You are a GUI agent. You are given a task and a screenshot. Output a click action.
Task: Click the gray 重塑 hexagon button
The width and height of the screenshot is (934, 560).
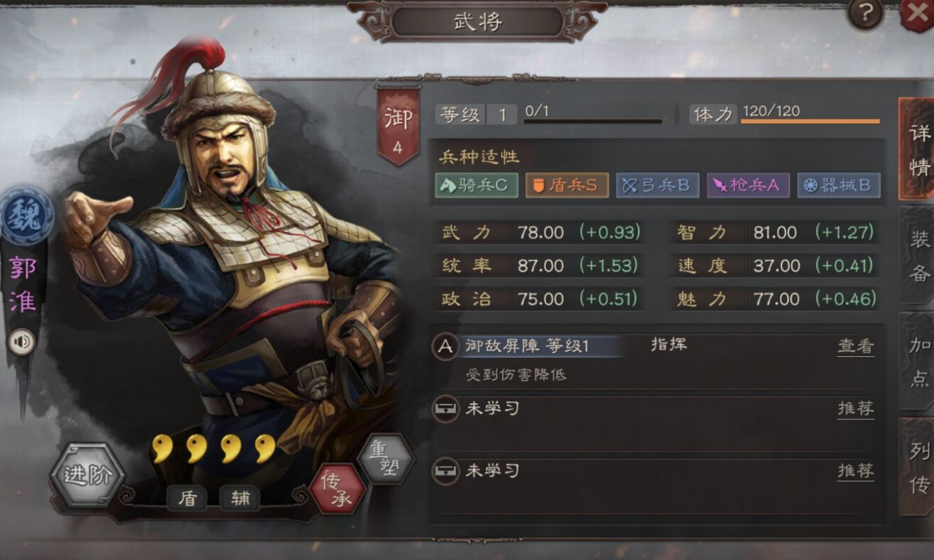386,458
